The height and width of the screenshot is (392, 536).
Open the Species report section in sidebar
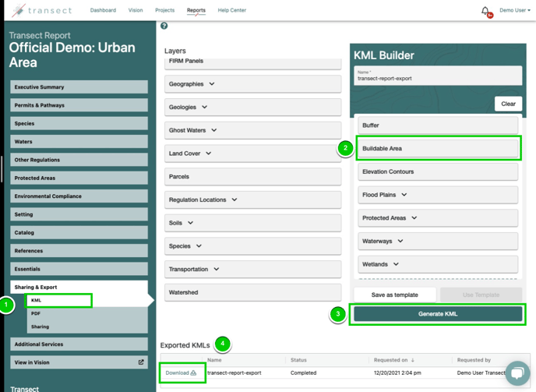(79, 123)
